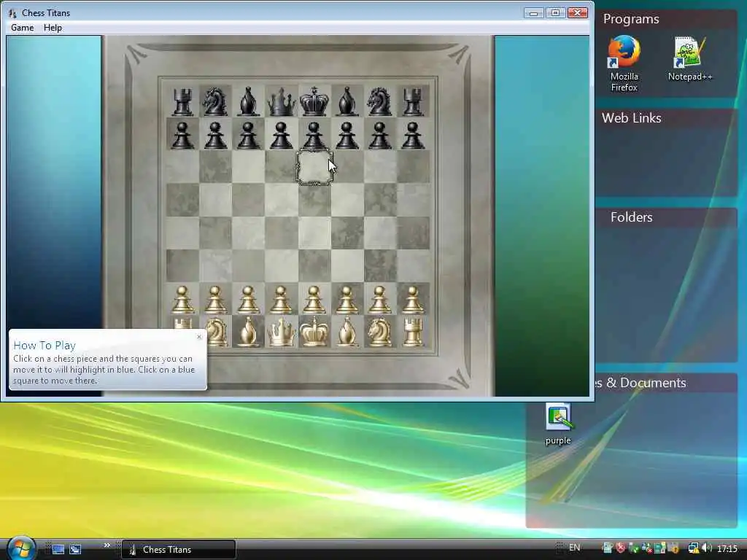Click the Show Desktop quick launch icon
747x560 pixels.
[x=58, y=549]
